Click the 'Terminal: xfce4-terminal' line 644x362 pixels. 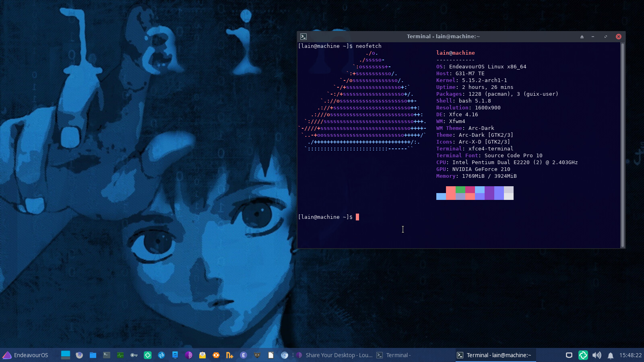(x=475, y=149)
